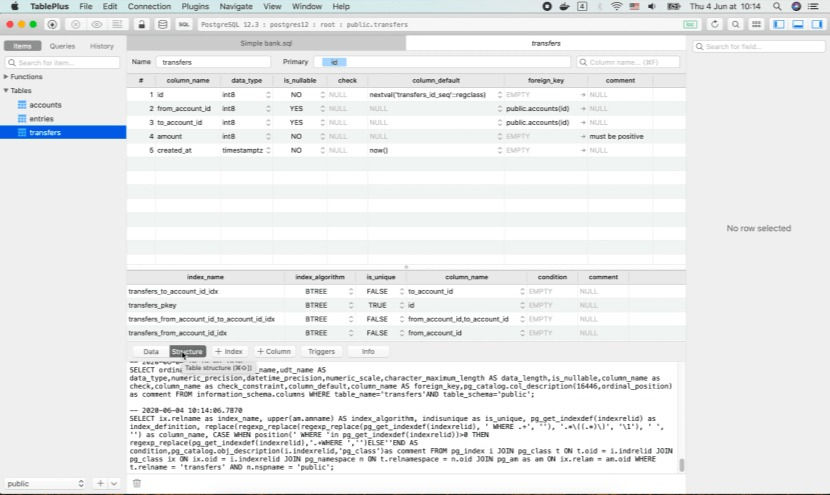Open the File menu

pyautogui.click(x=85, y=6)
